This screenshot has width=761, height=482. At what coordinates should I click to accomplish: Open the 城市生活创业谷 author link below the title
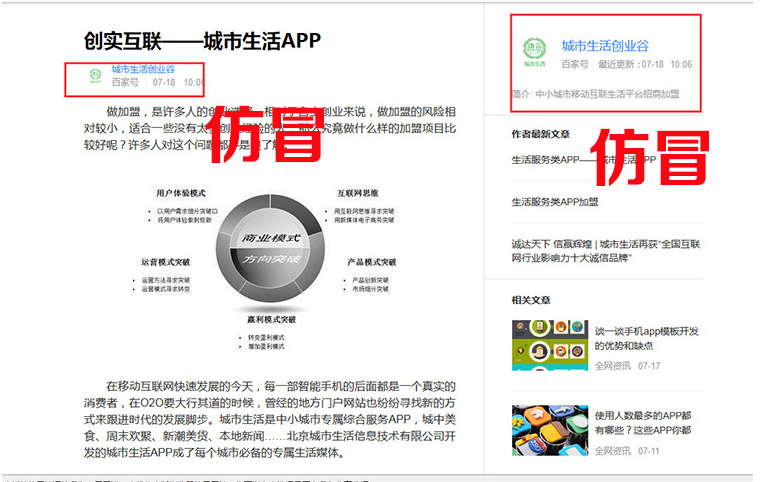143,69
